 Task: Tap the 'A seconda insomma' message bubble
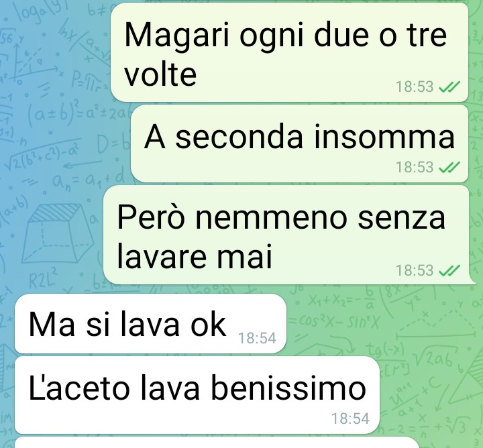(299, 144)
